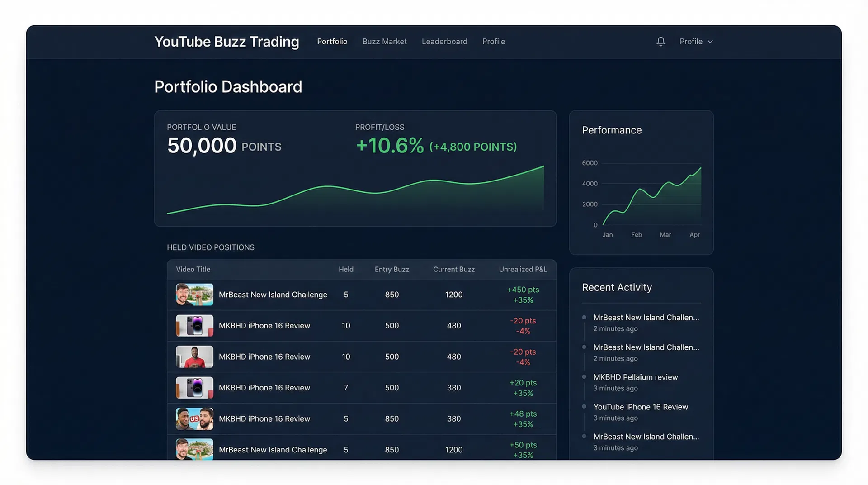The width and height of the screenshot is (868, 485).
Task: Select the MKBHD iPhone 16 Review title with +48 pts
Action: [x=264, y=419]
